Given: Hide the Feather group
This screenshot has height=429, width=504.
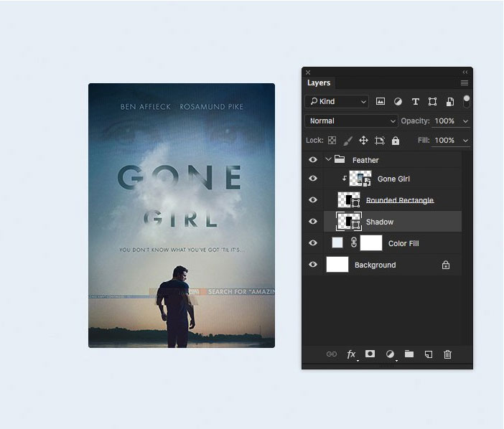Looking at the screenshot, I should [x=313, y=159].
